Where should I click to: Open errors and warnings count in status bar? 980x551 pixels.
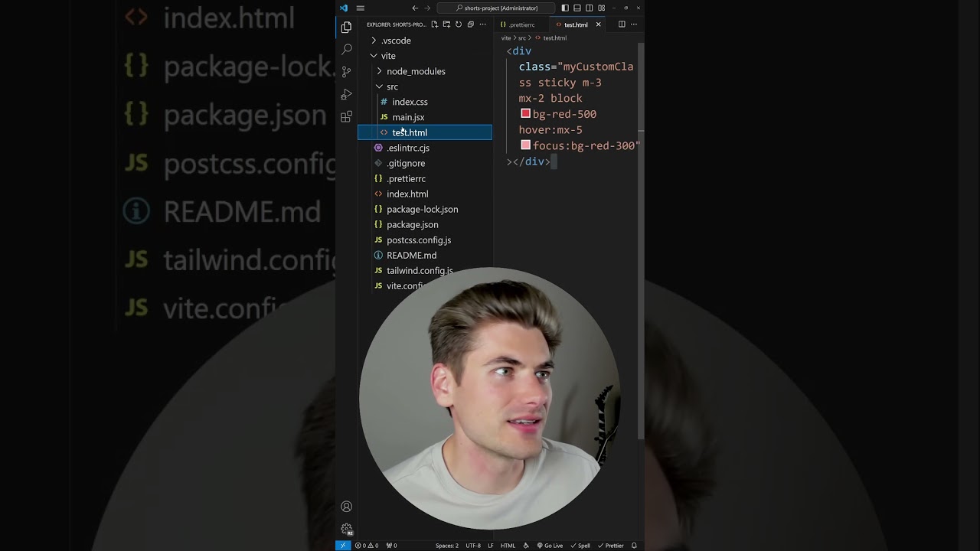[367, 546]
